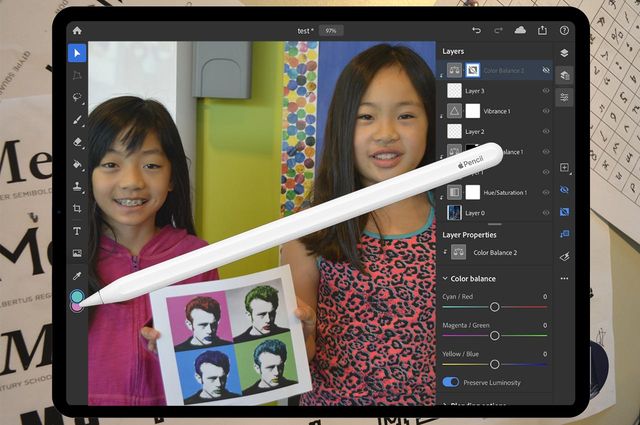Select the Paint Bucket fill tool
The image size is (640, 425).
77,164
